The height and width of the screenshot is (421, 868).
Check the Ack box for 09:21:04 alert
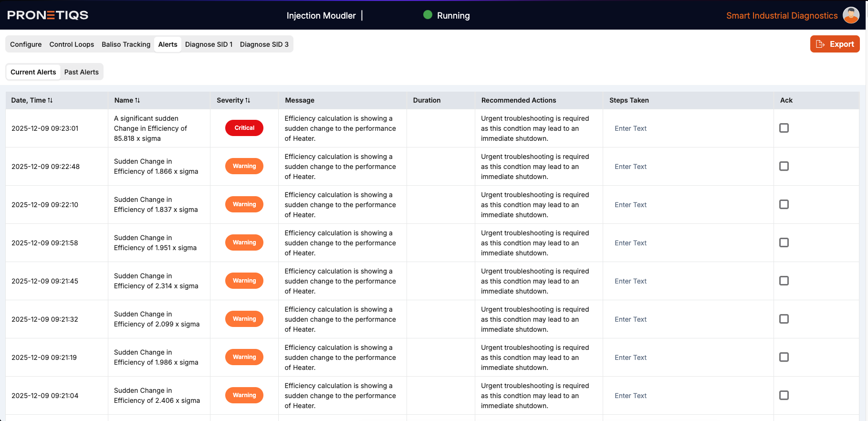tap(784, 395)
